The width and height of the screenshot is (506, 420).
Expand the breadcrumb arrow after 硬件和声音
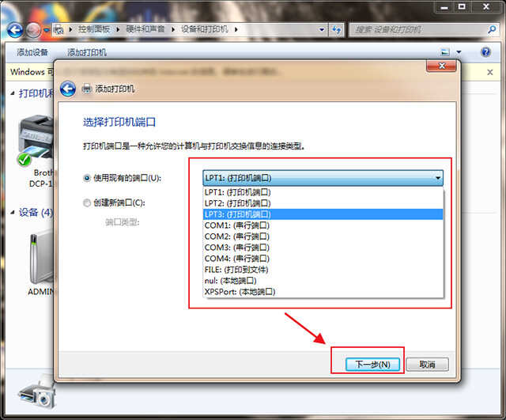(175, 30)
